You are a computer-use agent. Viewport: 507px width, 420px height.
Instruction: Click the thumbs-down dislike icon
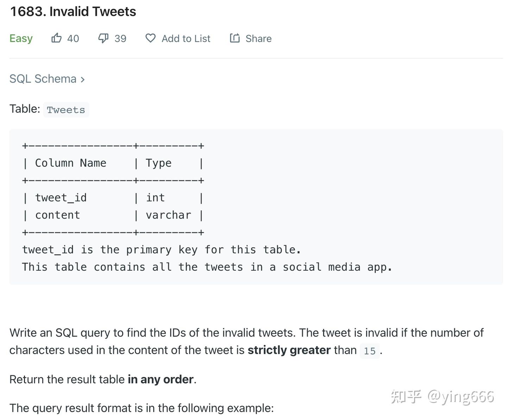(x=103, y=38)
